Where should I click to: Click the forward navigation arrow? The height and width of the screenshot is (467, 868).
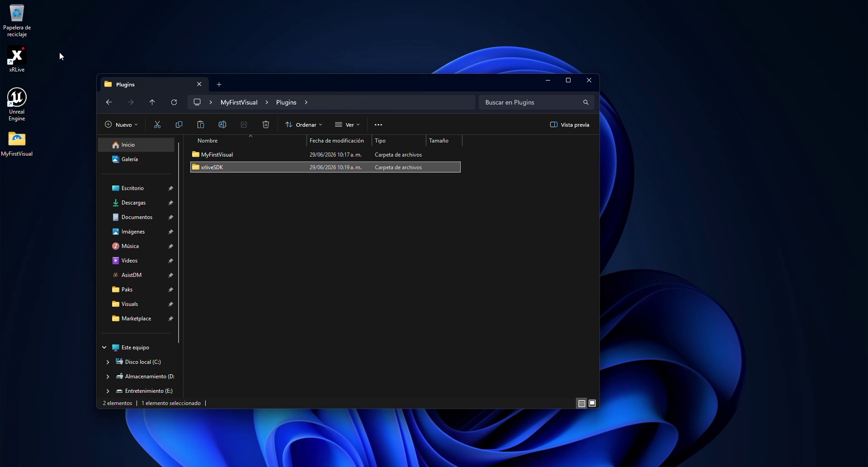131,102
